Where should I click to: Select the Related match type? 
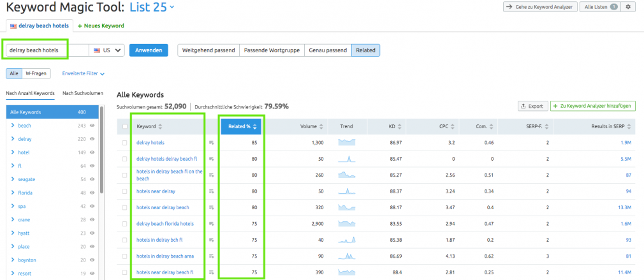click(365, 50)
